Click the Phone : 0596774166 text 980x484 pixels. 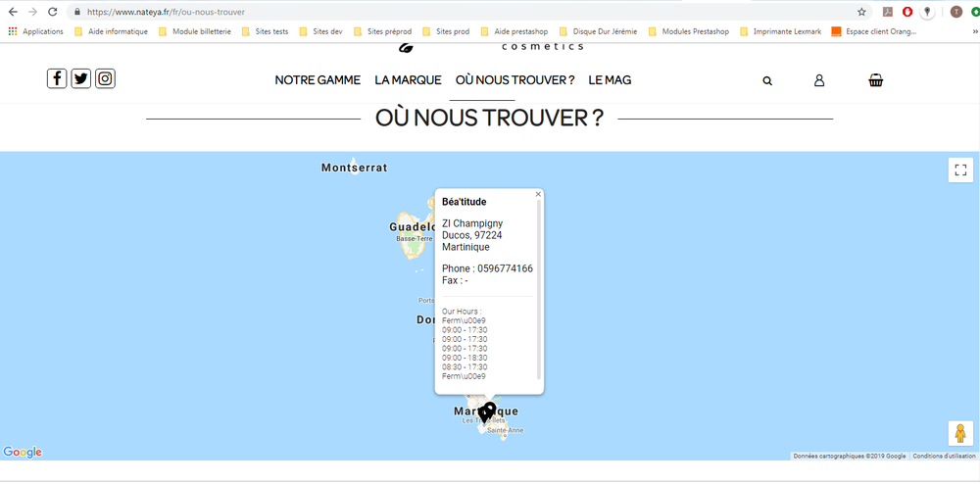tap(487, 268)
